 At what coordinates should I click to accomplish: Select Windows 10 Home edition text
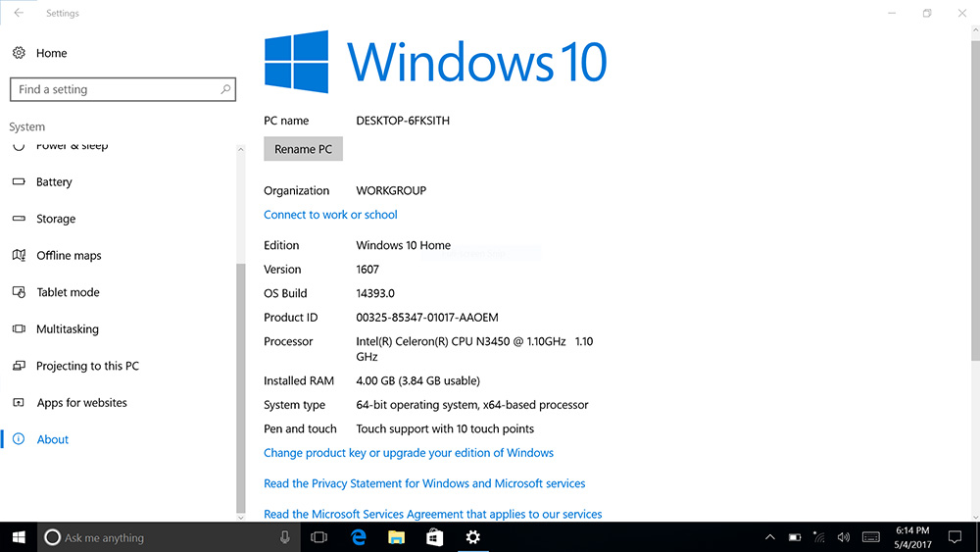(x=404, y=245)
